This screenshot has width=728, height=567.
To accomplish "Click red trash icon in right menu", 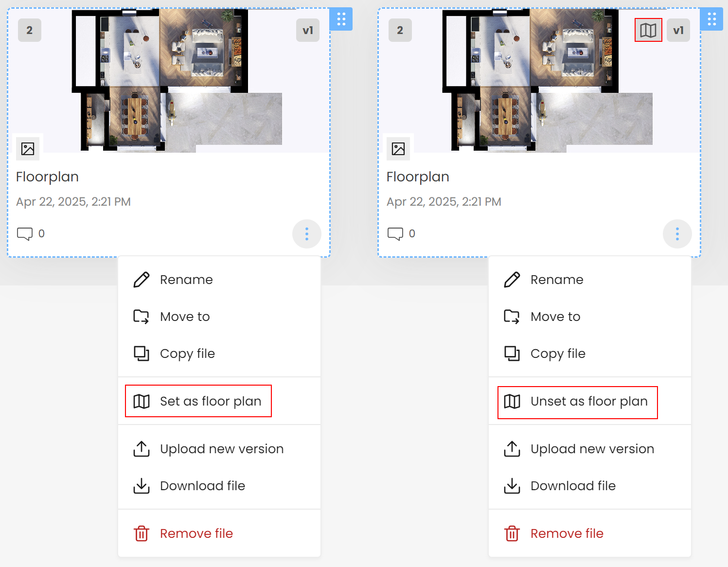I will click(x=512, y=533).
